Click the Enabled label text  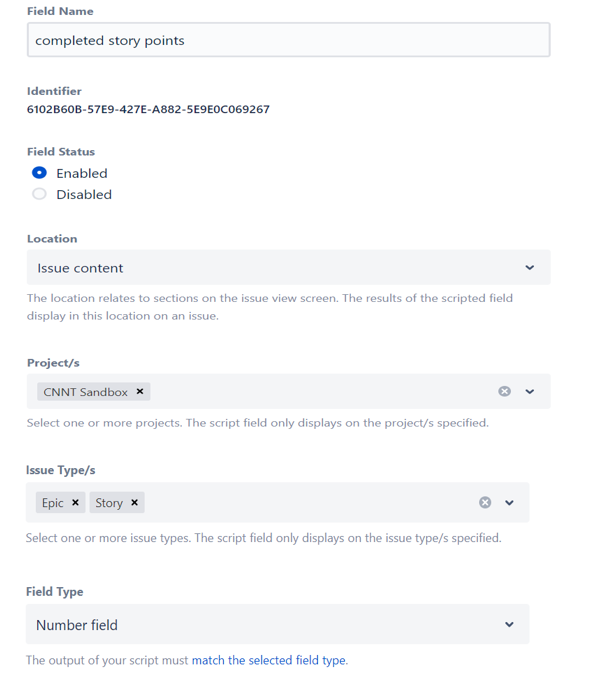(82, 173)
